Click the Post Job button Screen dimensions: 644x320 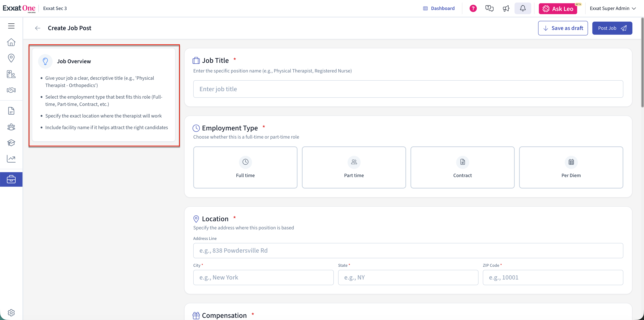pyautogui.click(x=612, y=28)
